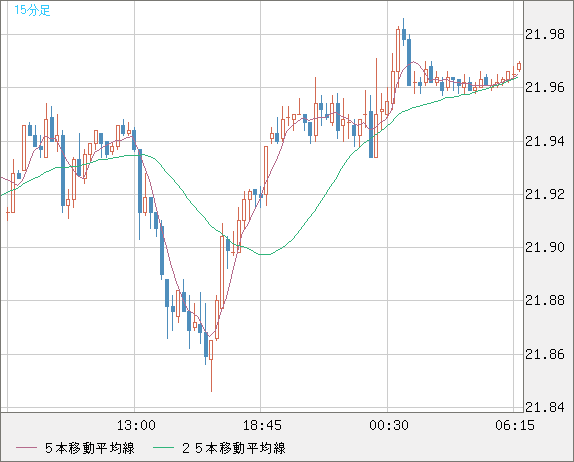Click the 21.90 price axis label

tap(545, 247)
